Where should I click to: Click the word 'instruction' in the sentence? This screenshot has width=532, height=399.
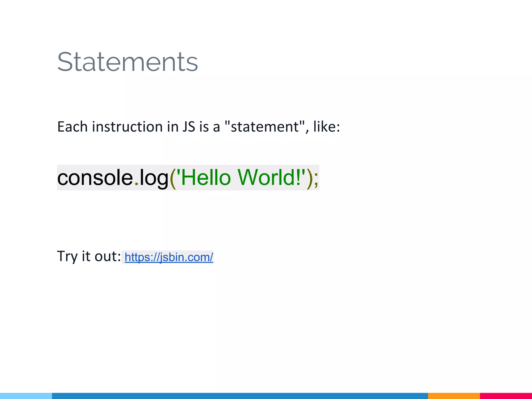127,127
